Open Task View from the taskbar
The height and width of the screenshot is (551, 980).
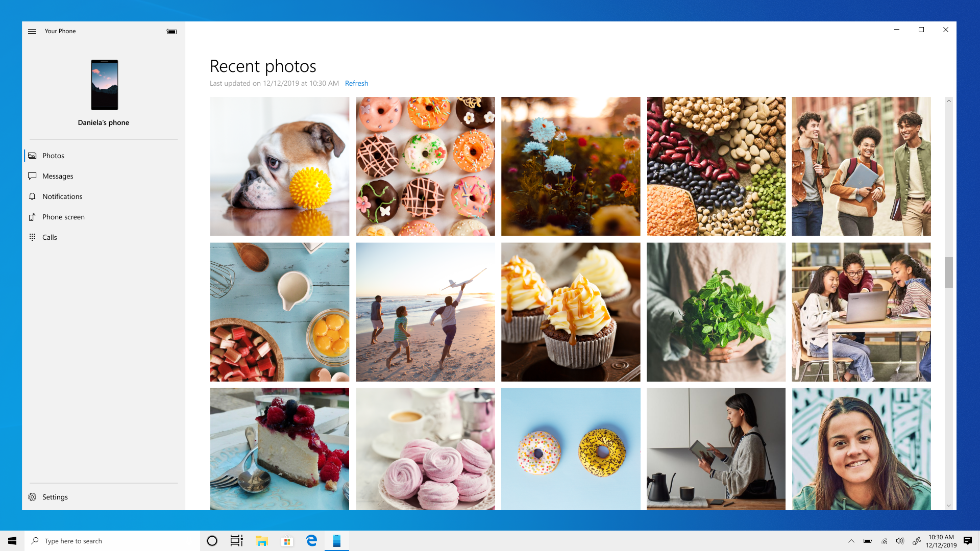(x=236, y=541)
